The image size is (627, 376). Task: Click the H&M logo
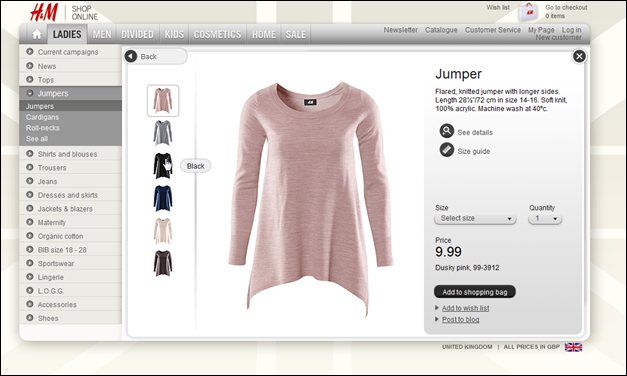tap(44, 12)
